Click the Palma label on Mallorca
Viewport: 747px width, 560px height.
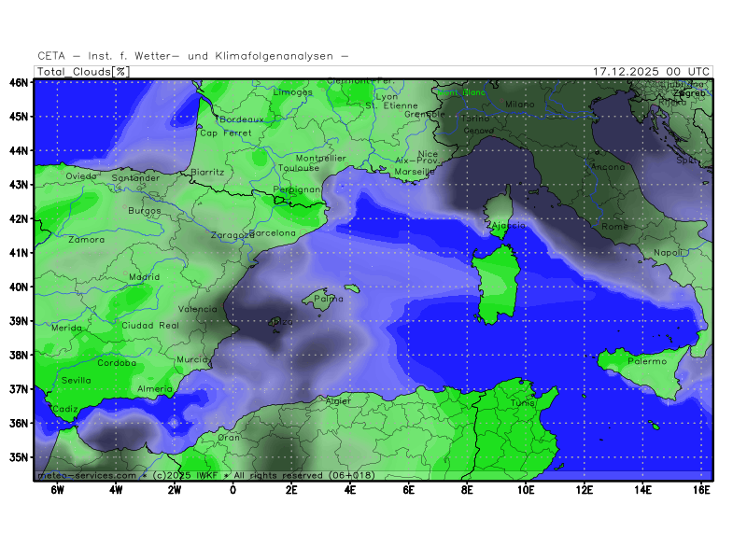click(x=328, y=300)
